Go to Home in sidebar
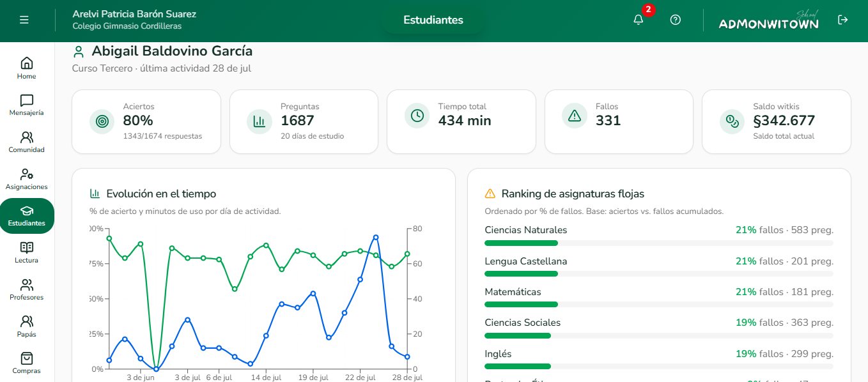Viewport: 868px width, 382px height. point(27,68)
